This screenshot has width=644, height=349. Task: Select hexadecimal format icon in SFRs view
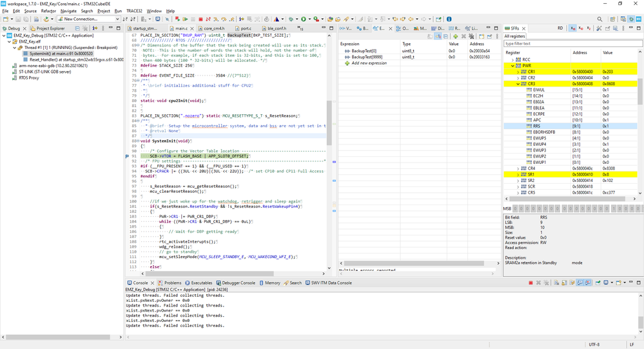click(x=572, y=28)
